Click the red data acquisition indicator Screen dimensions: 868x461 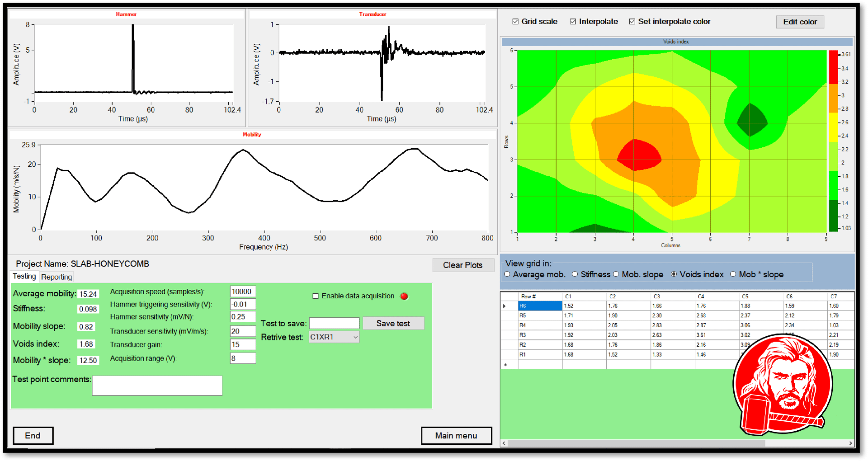[x=404, y=296]
